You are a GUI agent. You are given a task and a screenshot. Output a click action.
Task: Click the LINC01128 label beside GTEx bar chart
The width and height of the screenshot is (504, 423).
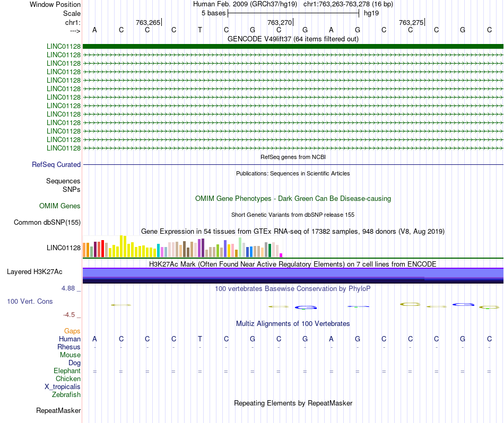(64, 248)
